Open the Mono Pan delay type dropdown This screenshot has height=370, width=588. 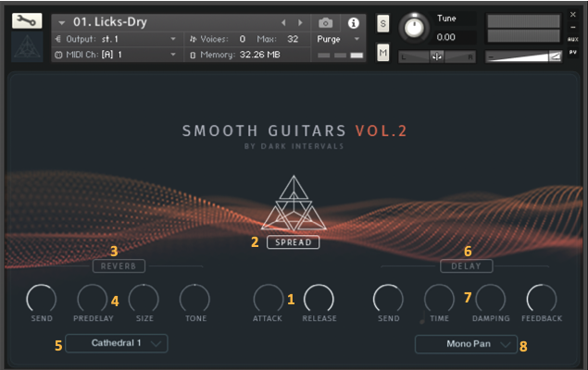(x=466, y=344)
